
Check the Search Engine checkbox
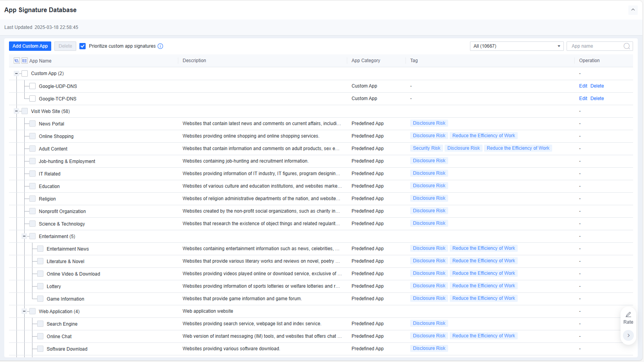coord(40,324)
